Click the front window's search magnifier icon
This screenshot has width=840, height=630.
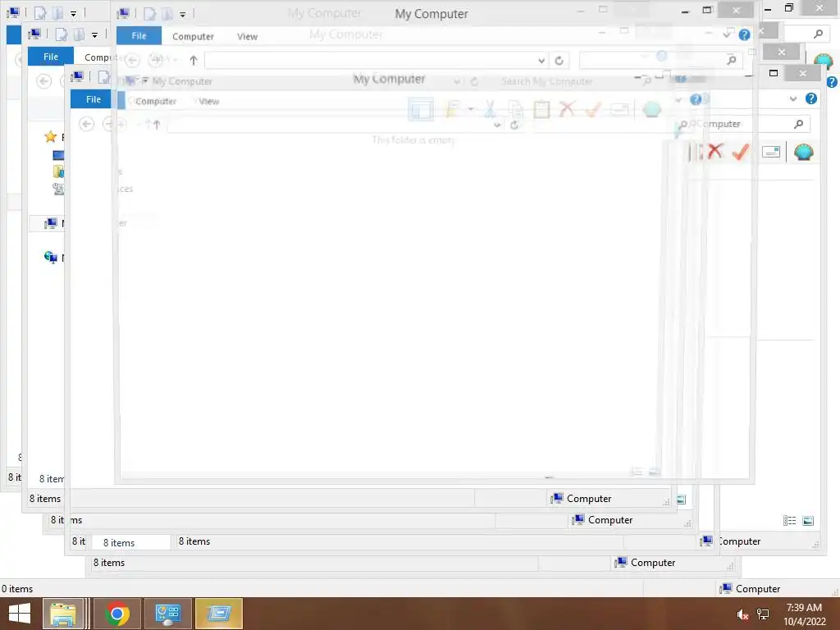(731, 60)
